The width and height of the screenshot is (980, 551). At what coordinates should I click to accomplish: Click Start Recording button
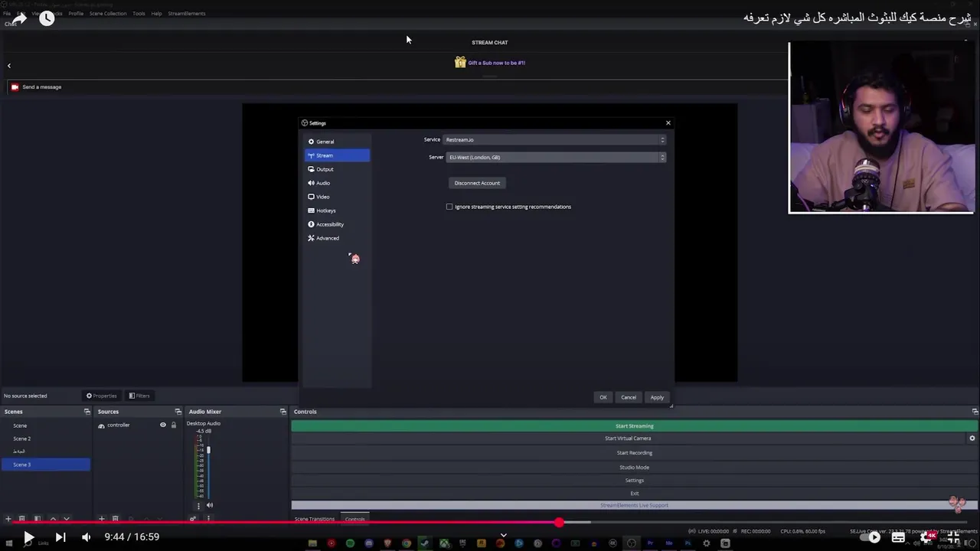(x=634, y=452)
